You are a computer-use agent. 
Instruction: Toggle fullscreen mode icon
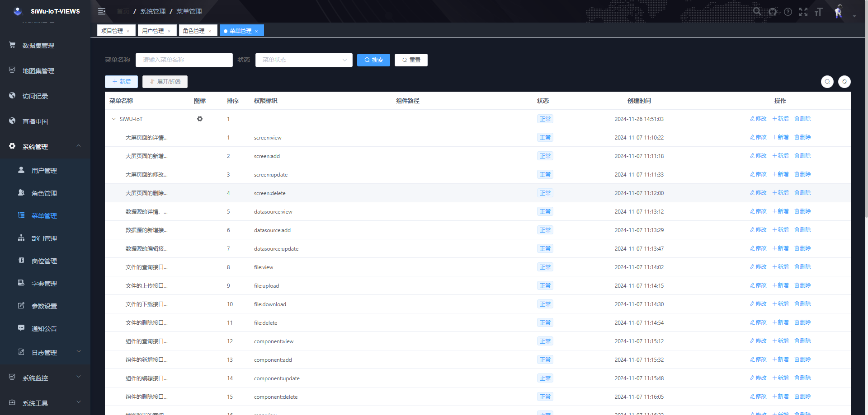point(803,12)
